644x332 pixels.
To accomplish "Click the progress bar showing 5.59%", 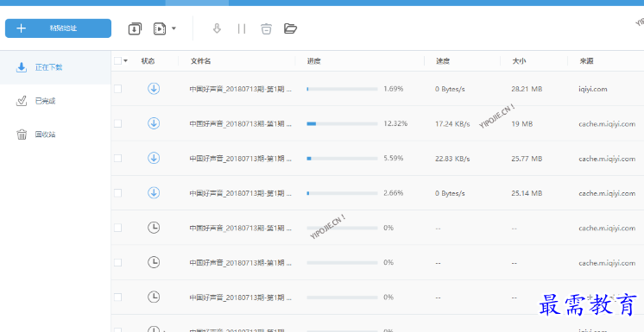I will [x=342, y=158].
